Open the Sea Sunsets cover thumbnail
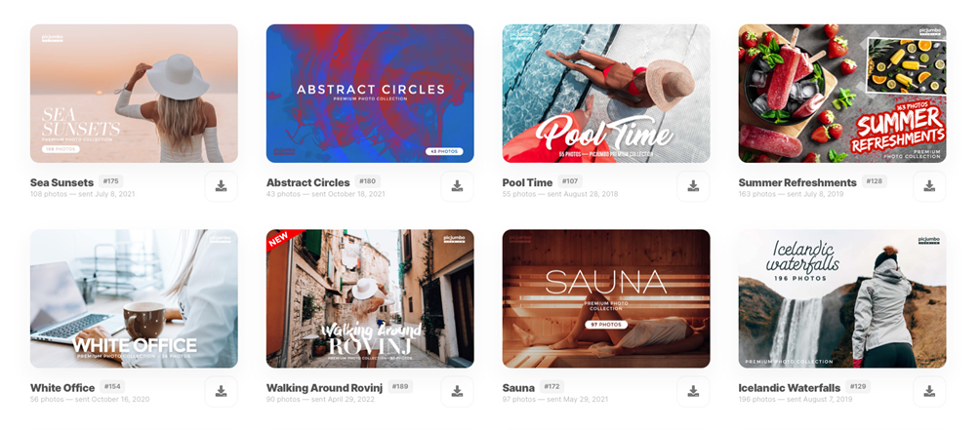This screenshot has width=980, height=430. pyautogui.click(x=134, y=94)
